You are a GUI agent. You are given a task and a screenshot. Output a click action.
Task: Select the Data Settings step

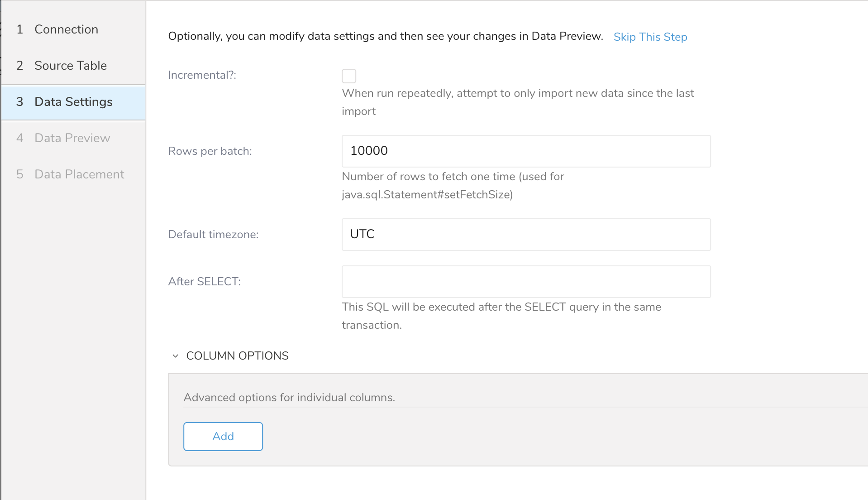click(73, 102)
